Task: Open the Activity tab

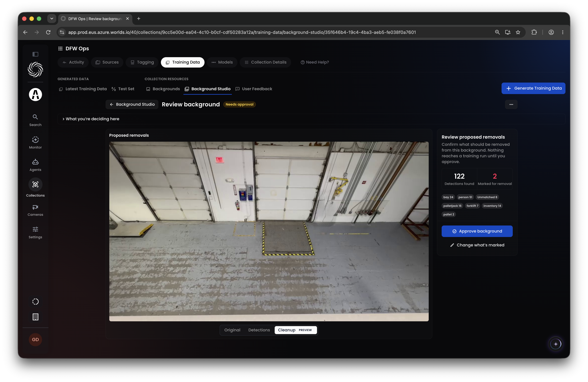Action: 73,62
